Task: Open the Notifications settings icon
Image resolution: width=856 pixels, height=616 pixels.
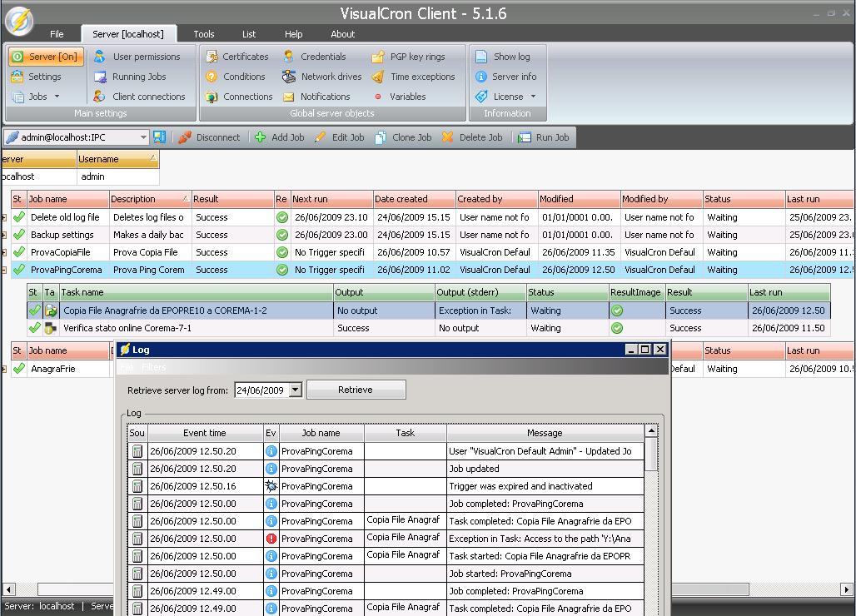Action: 288,97
